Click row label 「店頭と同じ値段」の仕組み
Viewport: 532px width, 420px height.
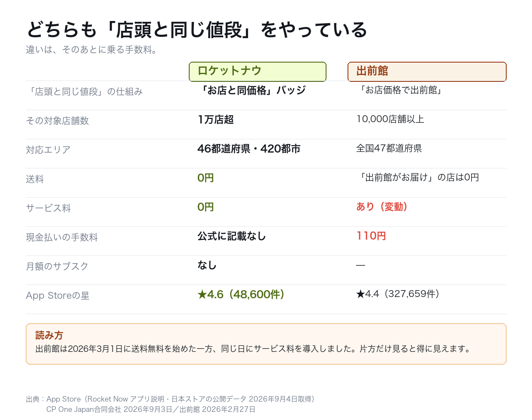click(x=84, y=92)
